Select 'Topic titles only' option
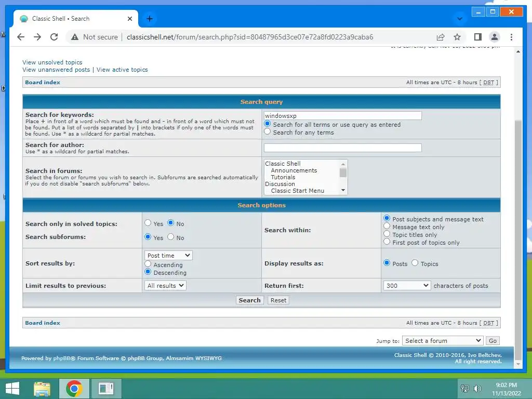The height and width of the screenshot is (399, 532). coord(387,234)
